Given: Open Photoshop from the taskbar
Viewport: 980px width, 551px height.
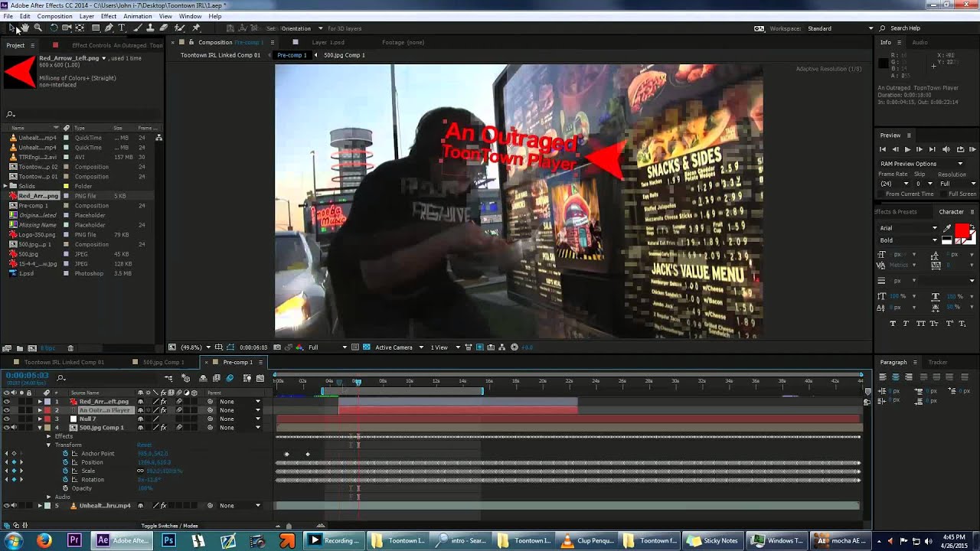Looking at the screenshot, I should pyautogui.click(x=168, y=540).
